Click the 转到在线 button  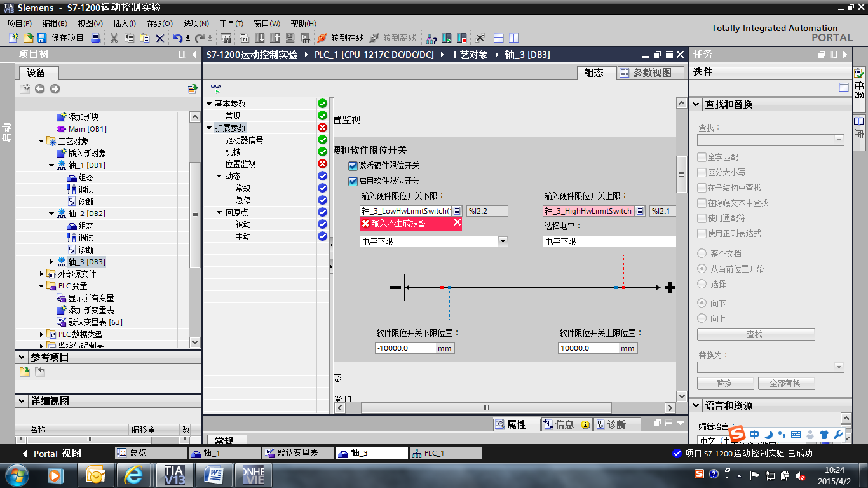(341, 38)
